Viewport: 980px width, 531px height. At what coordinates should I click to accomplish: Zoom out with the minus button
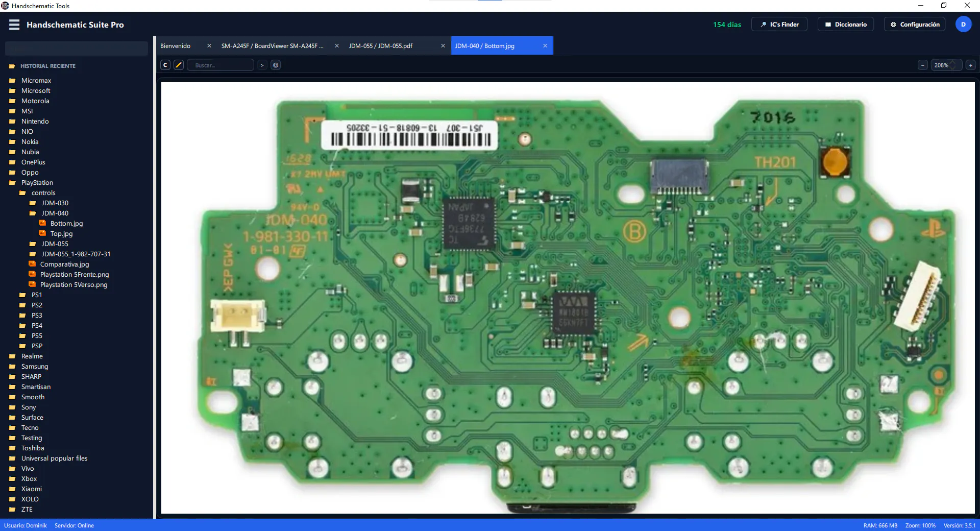pos(922,65)
